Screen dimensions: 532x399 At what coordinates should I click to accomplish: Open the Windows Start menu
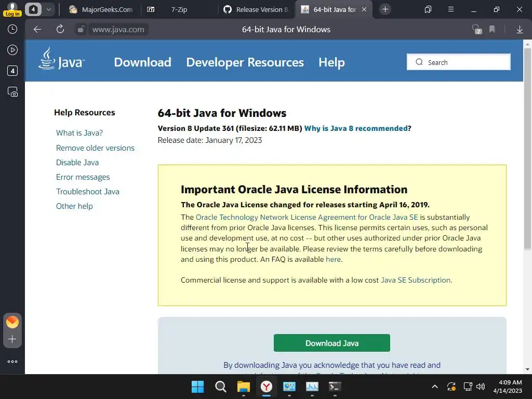point(197,387)
